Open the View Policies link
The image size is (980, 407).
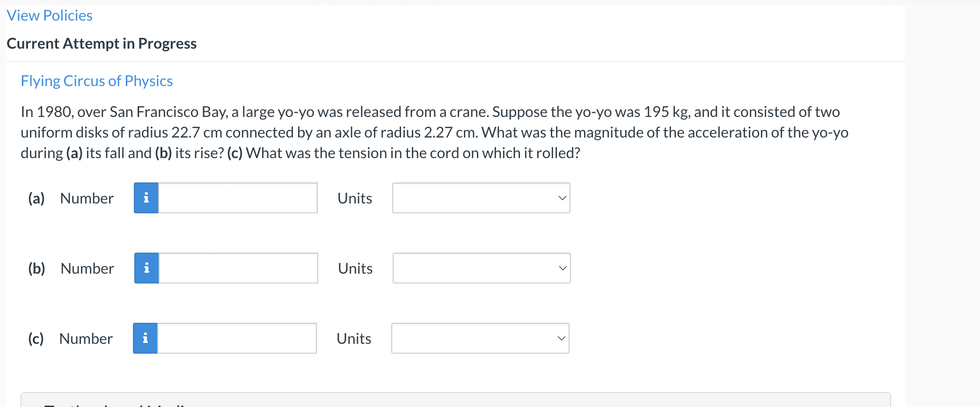[x=50, y=15]
